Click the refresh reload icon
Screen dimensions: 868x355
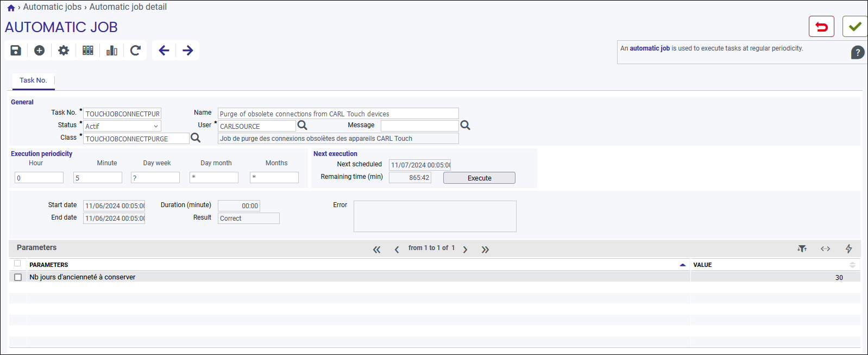pyautogui.click(x=136, y=51)
